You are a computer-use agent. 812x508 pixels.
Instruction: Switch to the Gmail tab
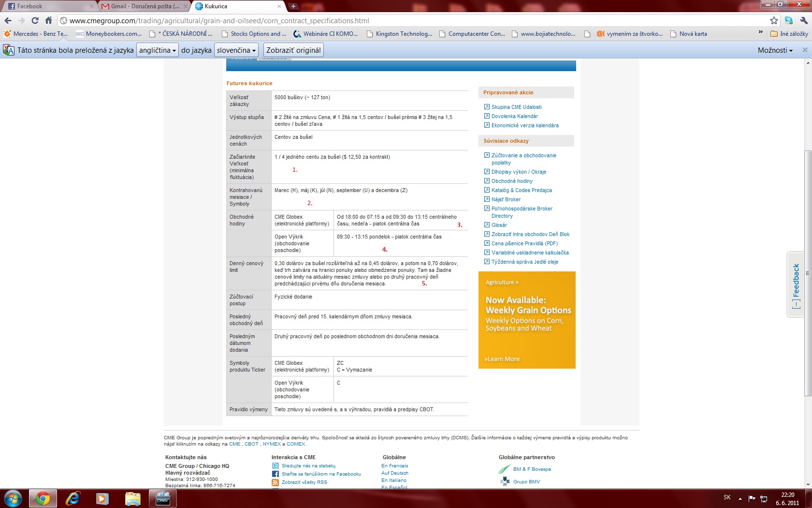(x=144, y=6)
